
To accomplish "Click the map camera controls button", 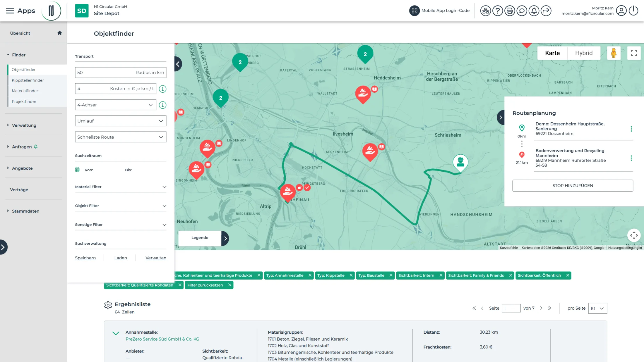I will click(x=634, y=235).
